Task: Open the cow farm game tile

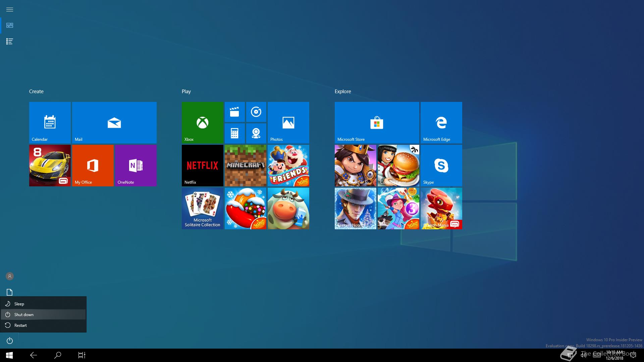Action: [288, 208]
